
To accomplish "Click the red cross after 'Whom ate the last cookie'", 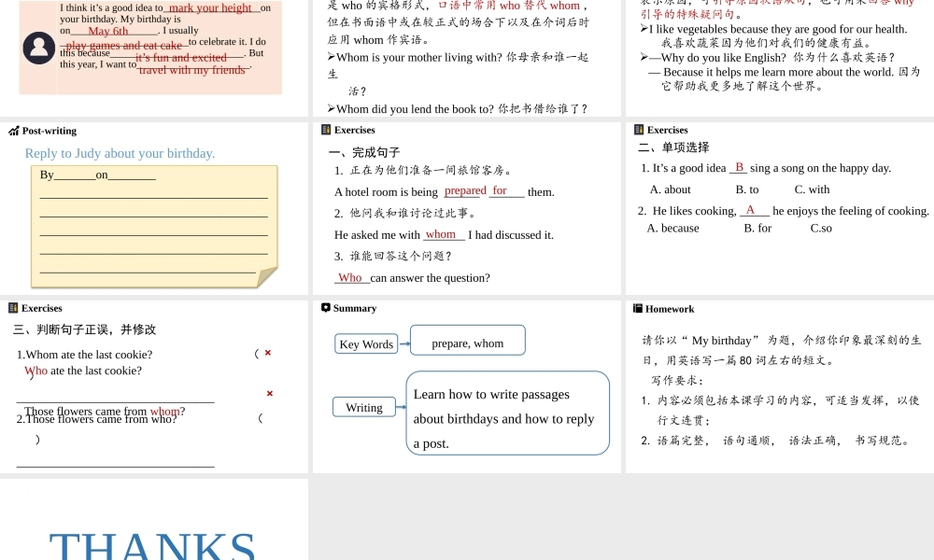I will coord(268,353).
